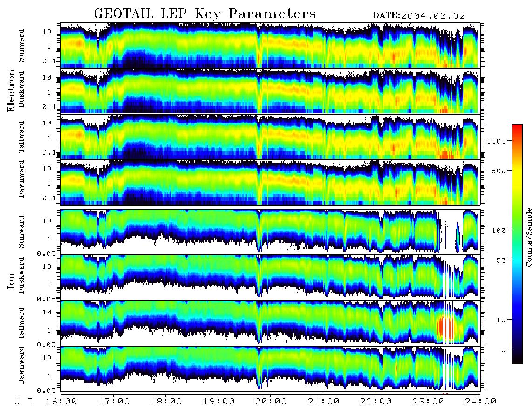Select the Electron Dawnward panel label

pyautogui.click(x=21, y=179)
